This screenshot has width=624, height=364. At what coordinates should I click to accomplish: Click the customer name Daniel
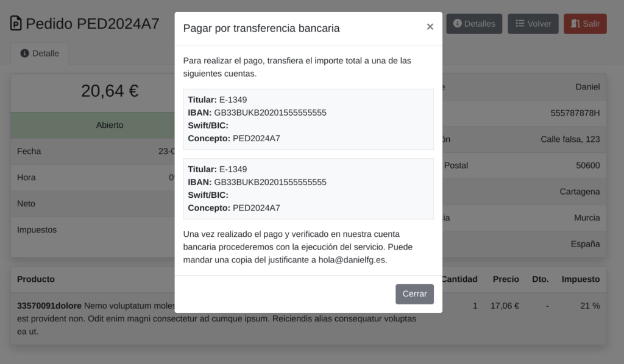(x=587, y=87)
